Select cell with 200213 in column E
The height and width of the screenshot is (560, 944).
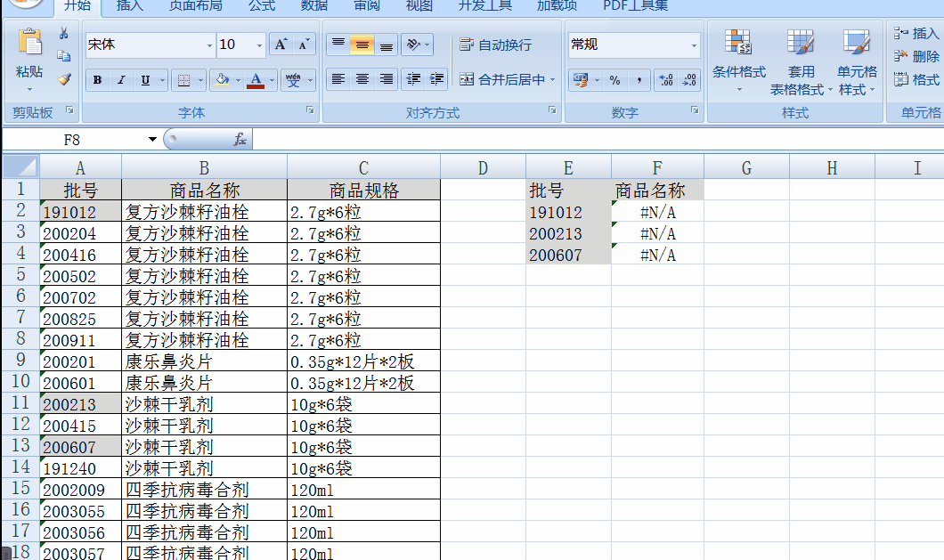568,233
